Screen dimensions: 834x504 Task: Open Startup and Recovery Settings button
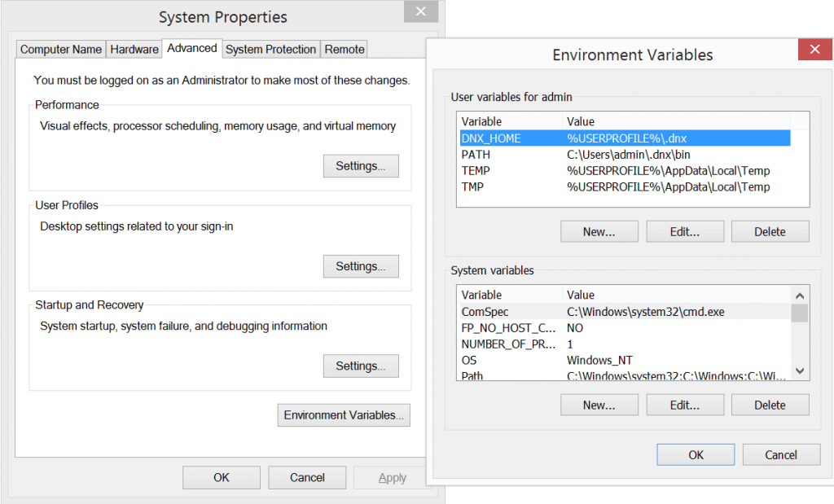pos(361,366)
